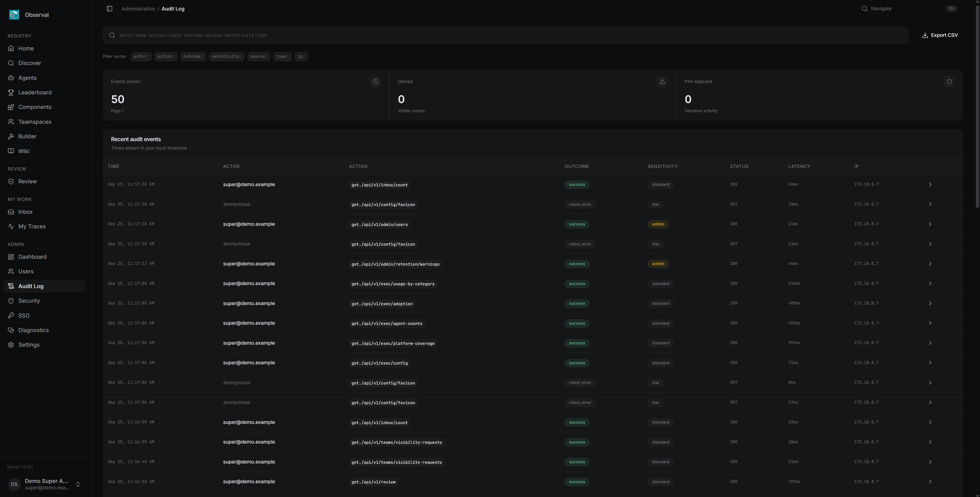This screenshot has height=497, width=980.
Task: Click the SSO key icon
Action: tap(11, 316)
